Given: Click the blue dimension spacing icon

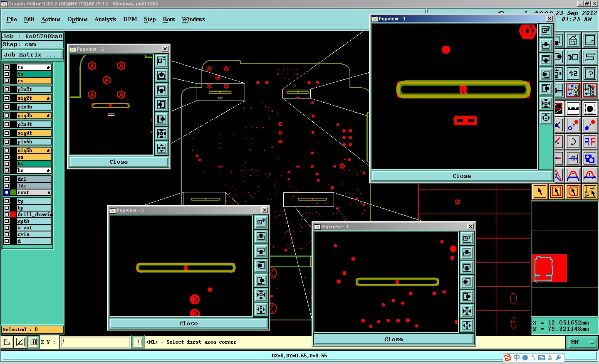Looking at the screenshot, I should pyautogui.click(x=573, y=158).
